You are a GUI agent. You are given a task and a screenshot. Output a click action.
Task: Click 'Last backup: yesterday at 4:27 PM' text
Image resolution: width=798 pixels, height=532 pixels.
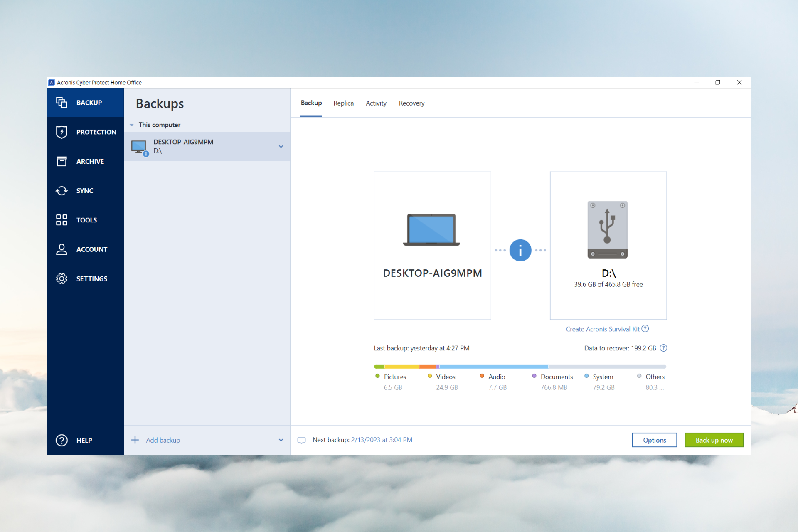point(421,348)
